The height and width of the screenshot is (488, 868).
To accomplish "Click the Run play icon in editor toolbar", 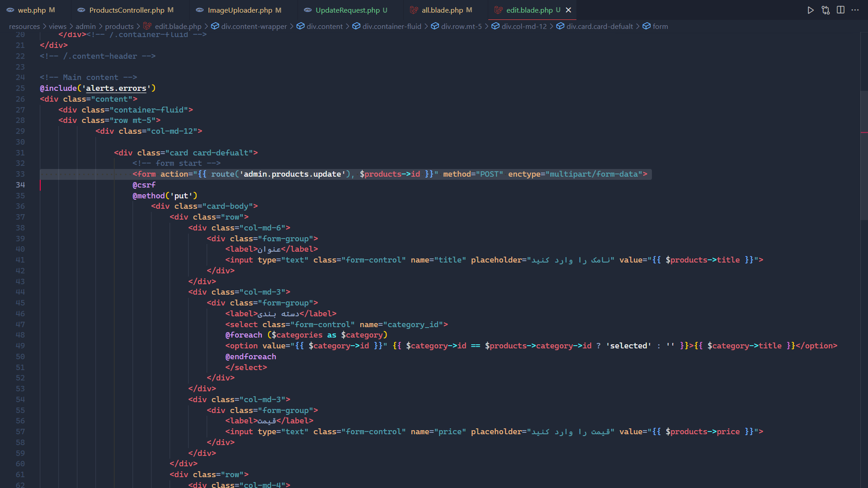I will pos(811,10).
